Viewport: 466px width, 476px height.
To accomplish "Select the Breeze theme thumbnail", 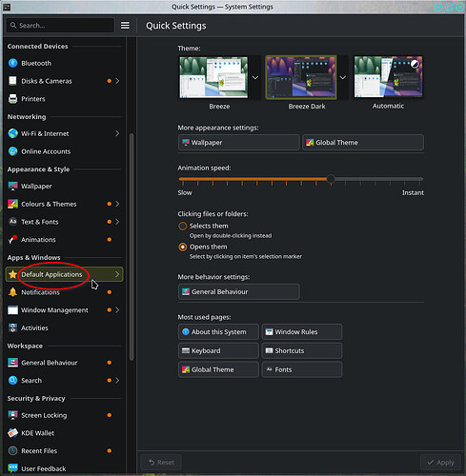I will pos(213,77).
